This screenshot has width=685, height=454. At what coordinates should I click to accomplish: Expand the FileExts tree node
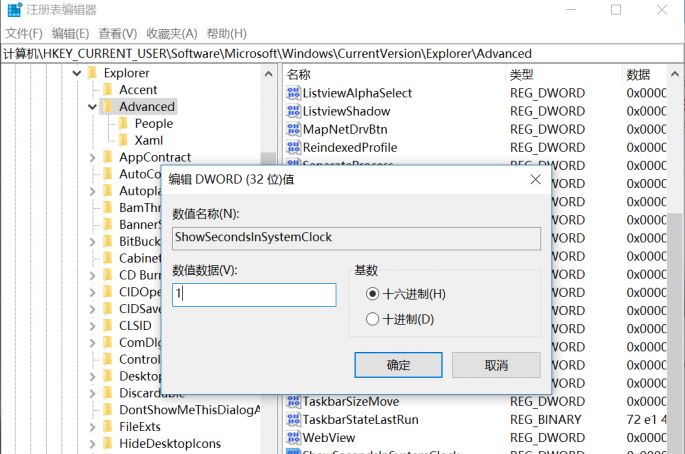(x=92, y=426)
